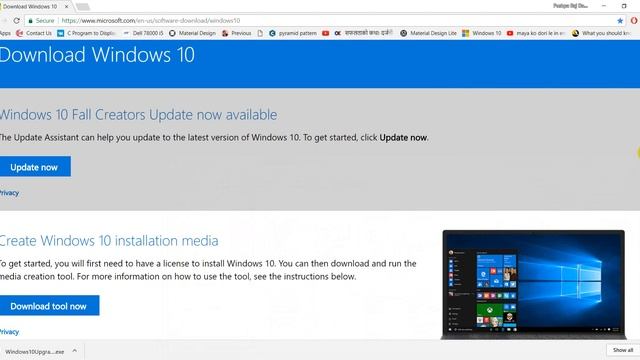The height and width of the screenshot is (360, 640).
Task: Open the pyramid pattern bookmark
Action: [x=293, y=33]
